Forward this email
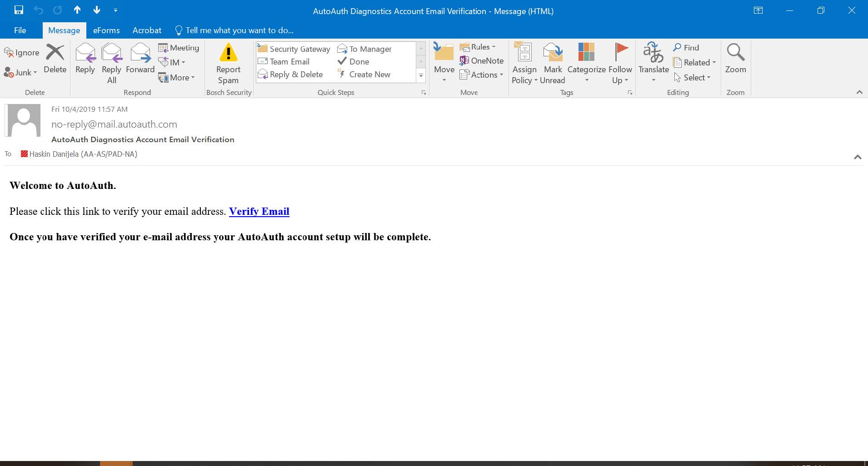The image size is (868, 466). pos(140,59)
